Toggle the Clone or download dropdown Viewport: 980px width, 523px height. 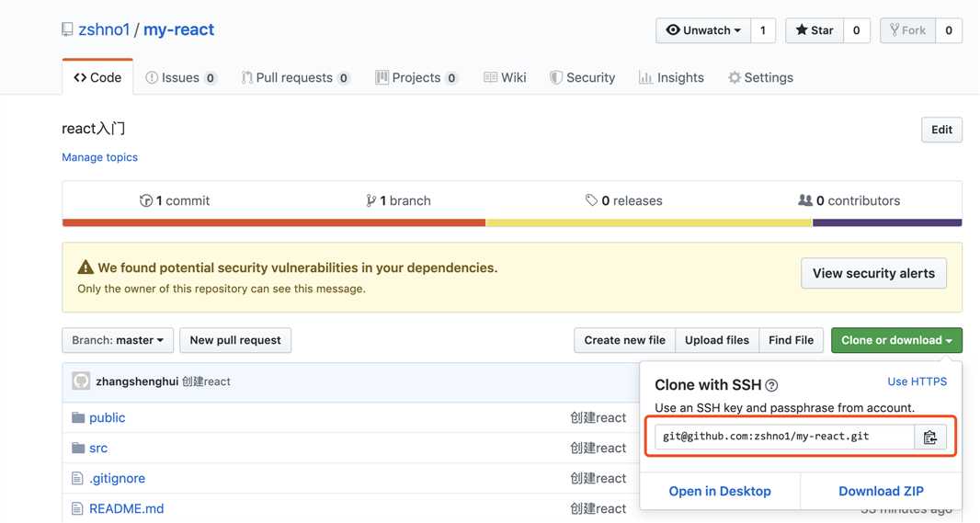point(896,340)
